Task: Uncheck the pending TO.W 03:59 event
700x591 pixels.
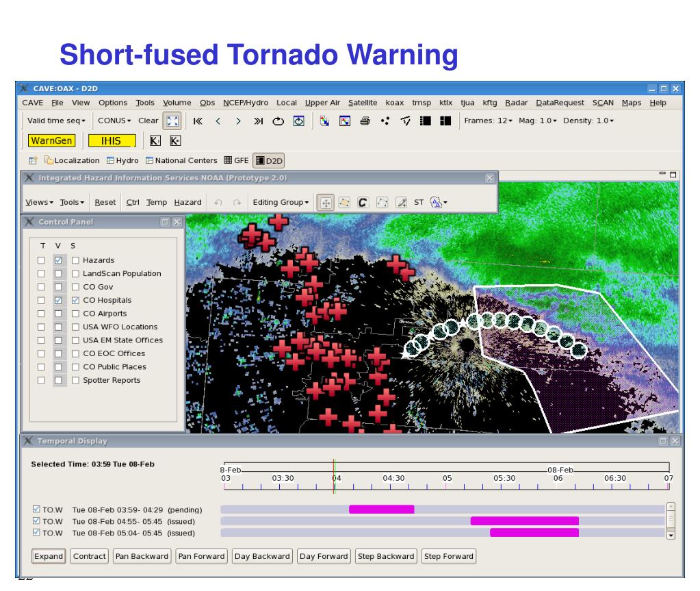Action: click(x=36, y=510)
